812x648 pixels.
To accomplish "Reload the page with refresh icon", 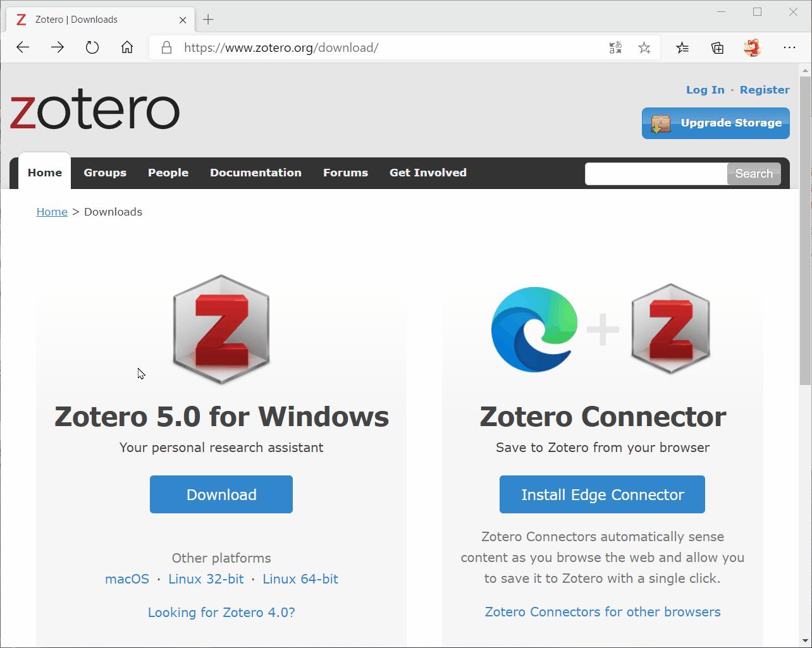I will pos(92,47).
